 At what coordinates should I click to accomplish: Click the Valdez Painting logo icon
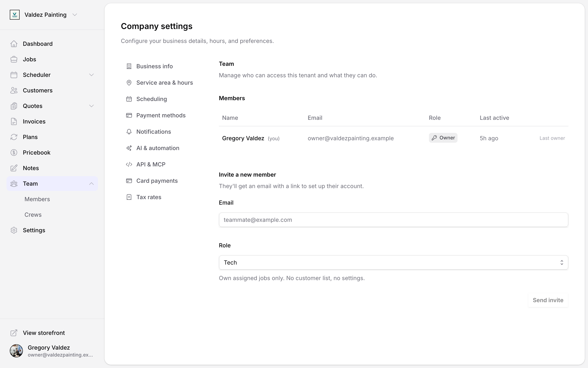pos(14,15)
